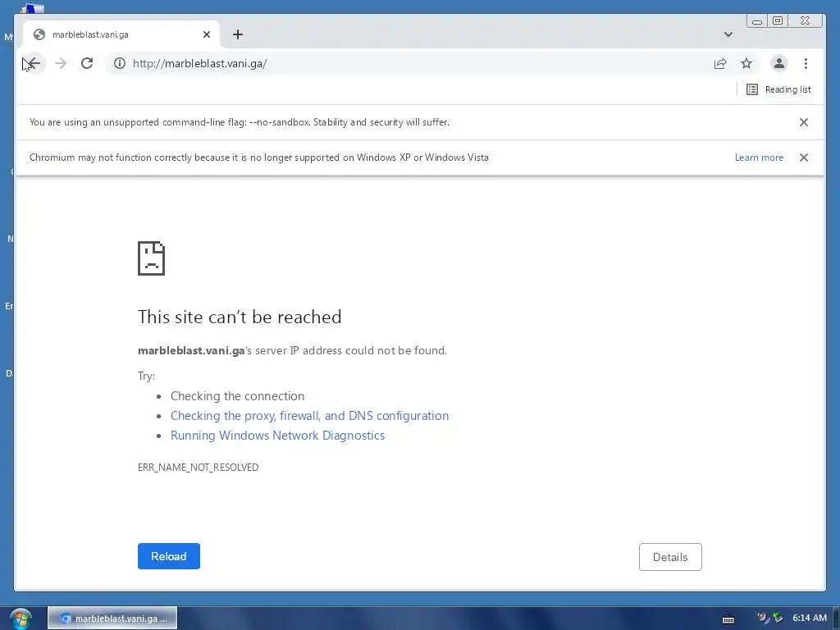Bookmark this tab with the star icon
The image size is (840, 630).
[746, 63]
